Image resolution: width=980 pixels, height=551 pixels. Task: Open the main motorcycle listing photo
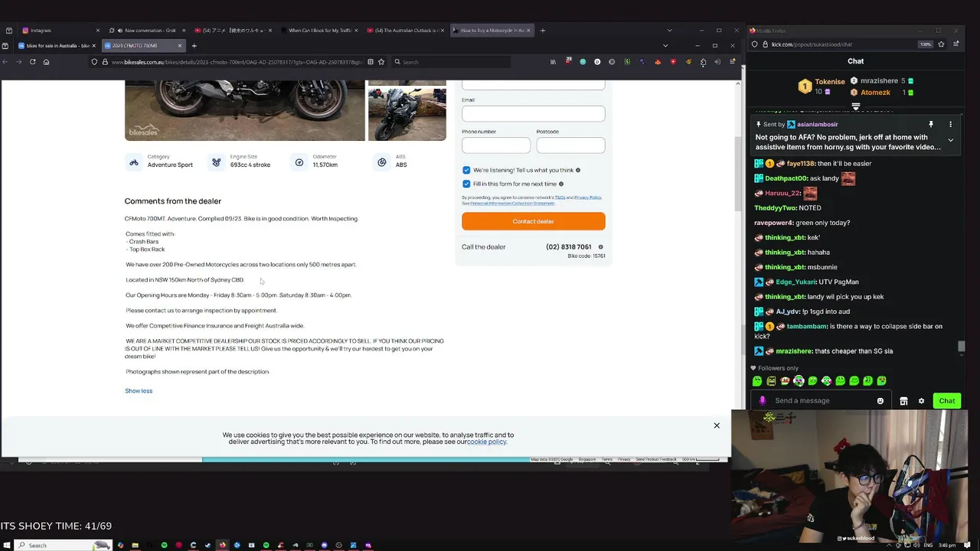click(245, 111)
